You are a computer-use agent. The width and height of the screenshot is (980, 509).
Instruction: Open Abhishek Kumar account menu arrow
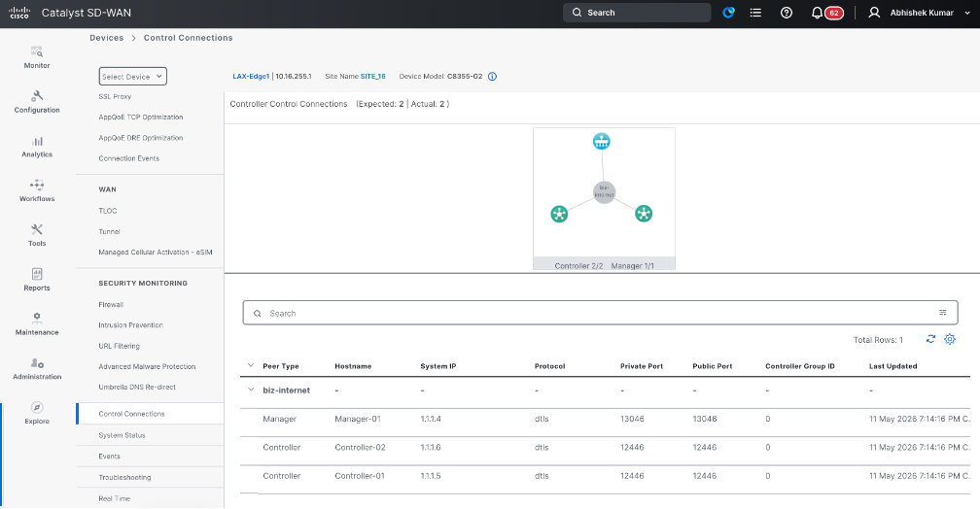click(x=967, y=13)
